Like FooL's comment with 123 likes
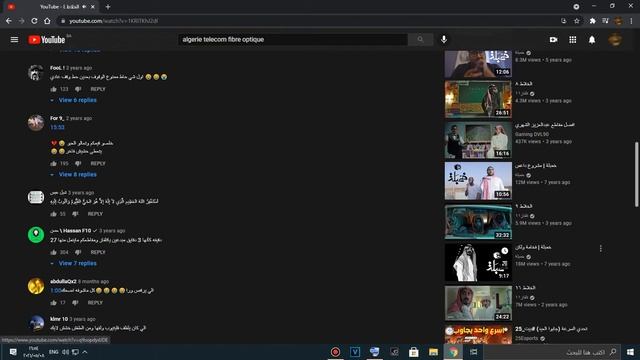The height and width of the screenshot is (360, 640). click(53, 89)
